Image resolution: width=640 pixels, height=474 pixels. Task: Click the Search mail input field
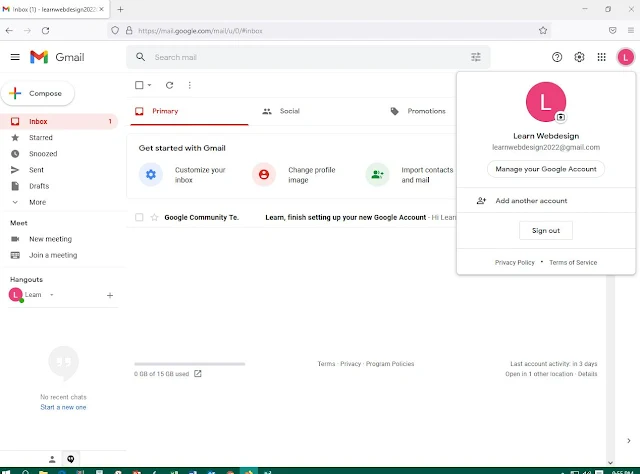tap(310, 57)
